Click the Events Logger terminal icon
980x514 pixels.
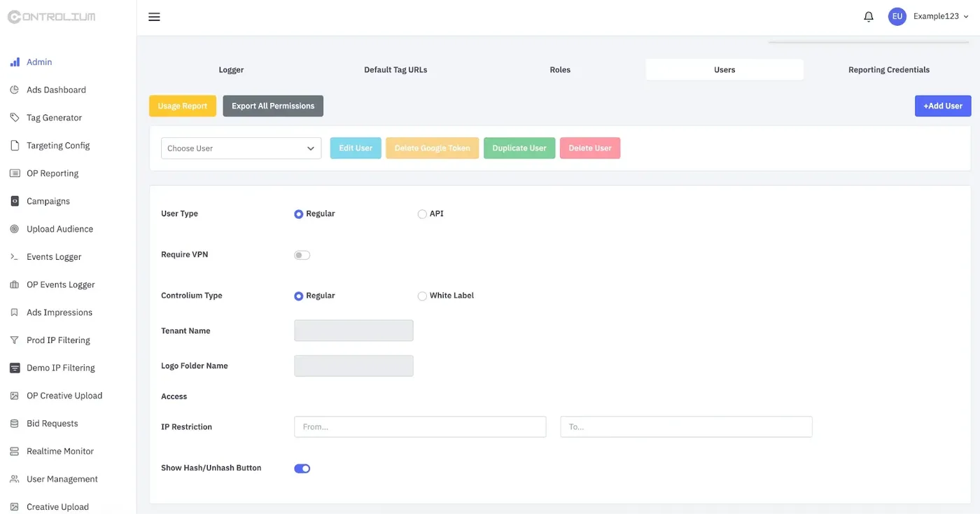15,257
